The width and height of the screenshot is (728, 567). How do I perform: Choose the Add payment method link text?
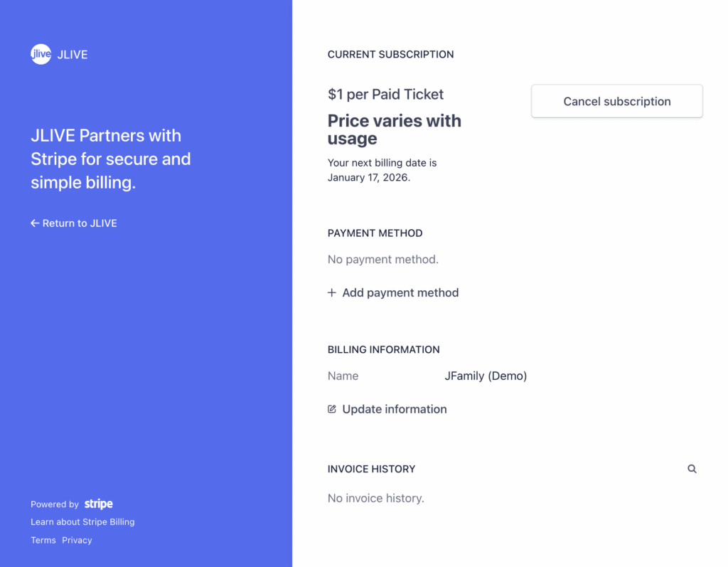pyautogui.click(x=400, y=292)
